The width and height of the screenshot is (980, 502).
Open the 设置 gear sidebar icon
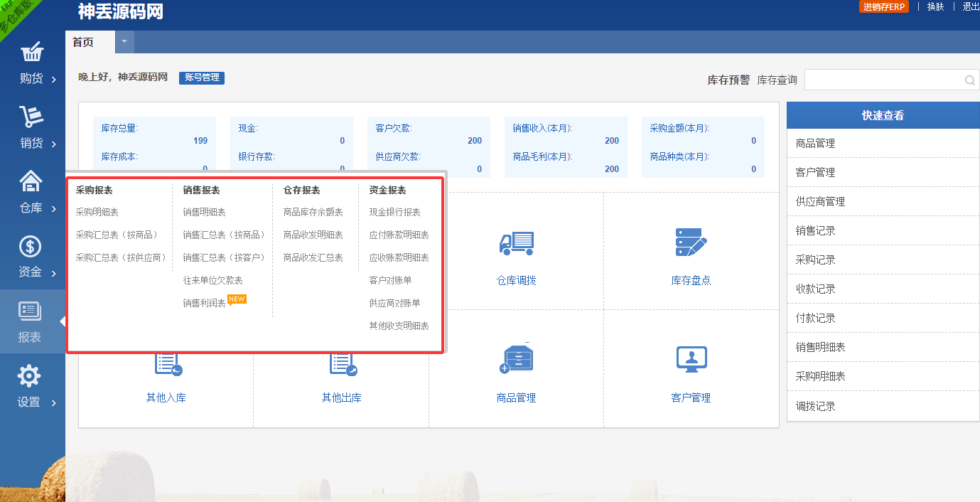pos(29,376)
